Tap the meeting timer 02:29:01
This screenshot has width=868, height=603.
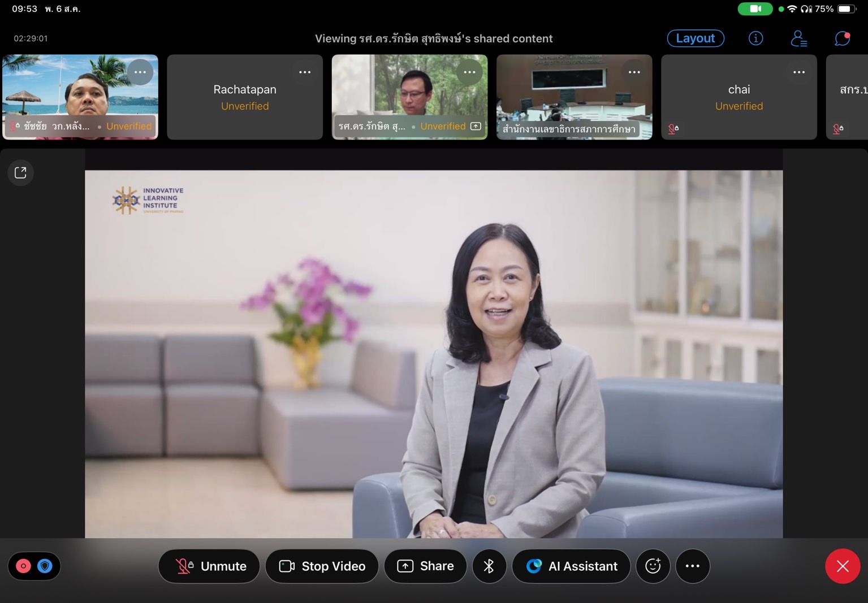click(31, 38)
